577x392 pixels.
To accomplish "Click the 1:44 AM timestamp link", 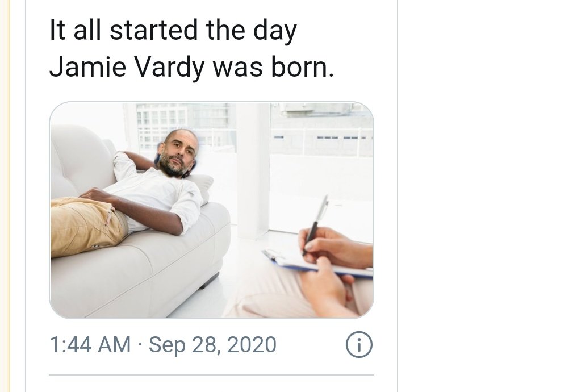I will [x=90, y=344].
